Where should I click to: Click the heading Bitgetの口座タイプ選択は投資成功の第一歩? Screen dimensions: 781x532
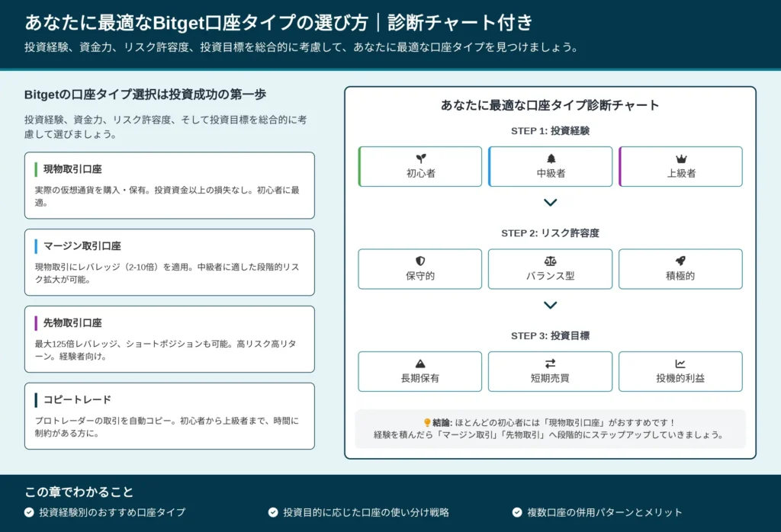(146, 94)
